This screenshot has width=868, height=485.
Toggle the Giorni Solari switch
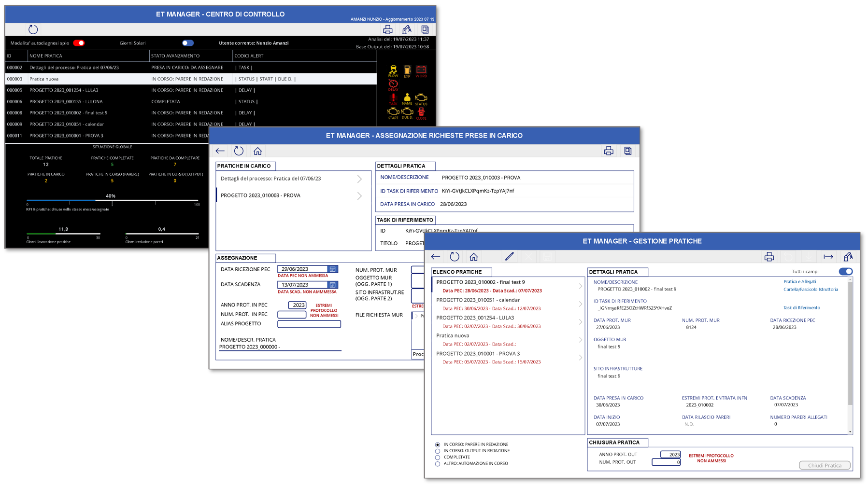point(188,43)
